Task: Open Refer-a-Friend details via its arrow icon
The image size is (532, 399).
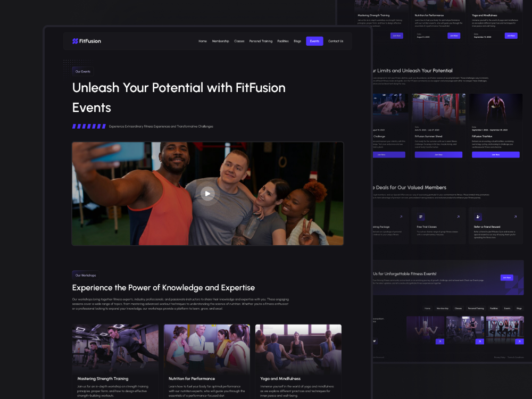Action: coord(515,217)
